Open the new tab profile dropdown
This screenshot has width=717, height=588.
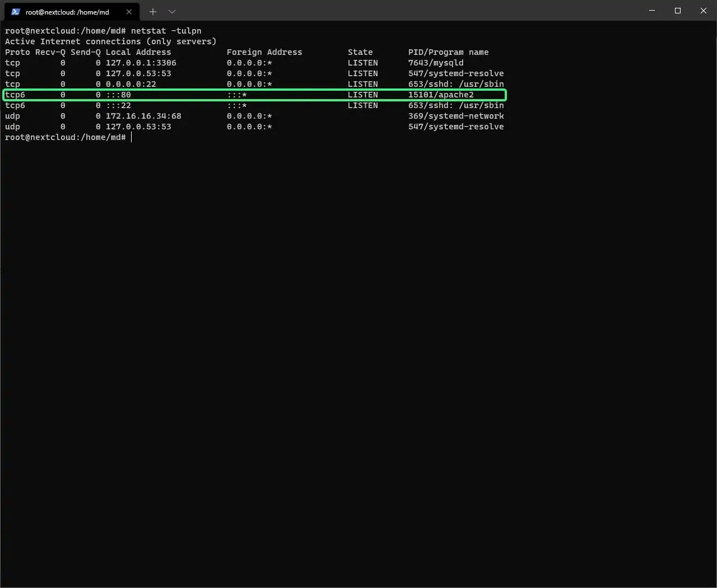(172, 12)
